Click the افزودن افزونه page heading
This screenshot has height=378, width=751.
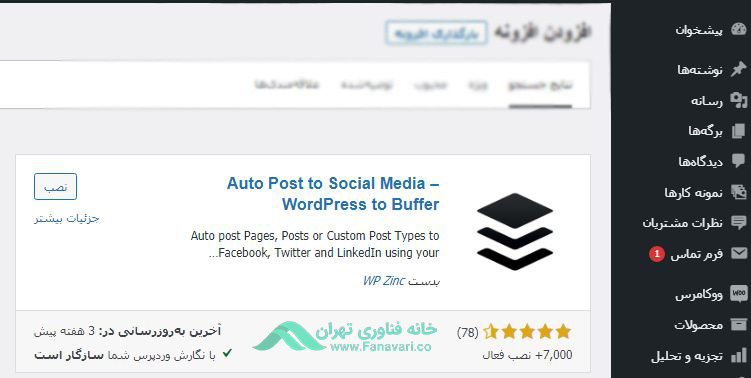542,32
